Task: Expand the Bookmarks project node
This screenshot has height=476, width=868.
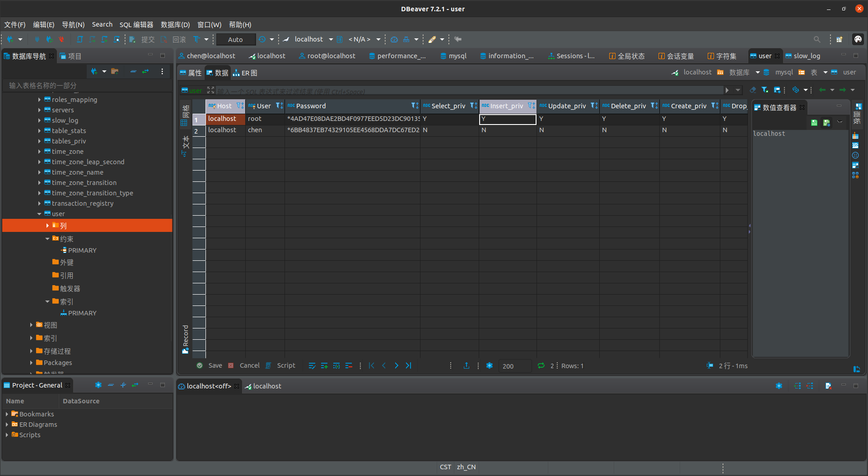Action: [7, 414]
